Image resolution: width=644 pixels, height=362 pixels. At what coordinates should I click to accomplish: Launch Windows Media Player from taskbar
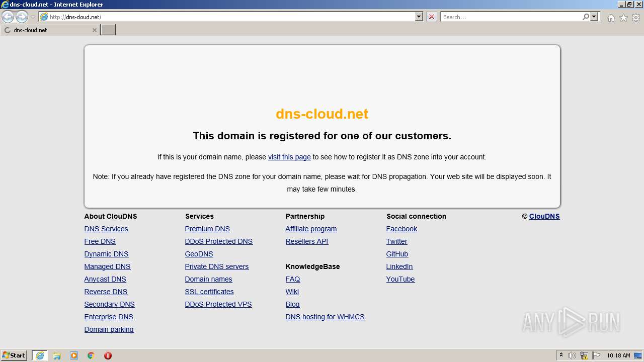coord(74,355)
